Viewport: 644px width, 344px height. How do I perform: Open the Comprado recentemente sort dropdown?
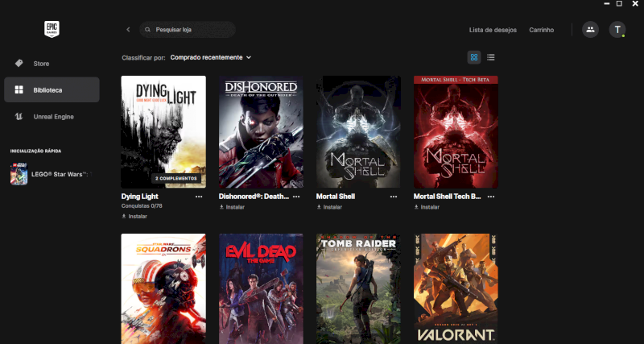[x=211, y=57]
